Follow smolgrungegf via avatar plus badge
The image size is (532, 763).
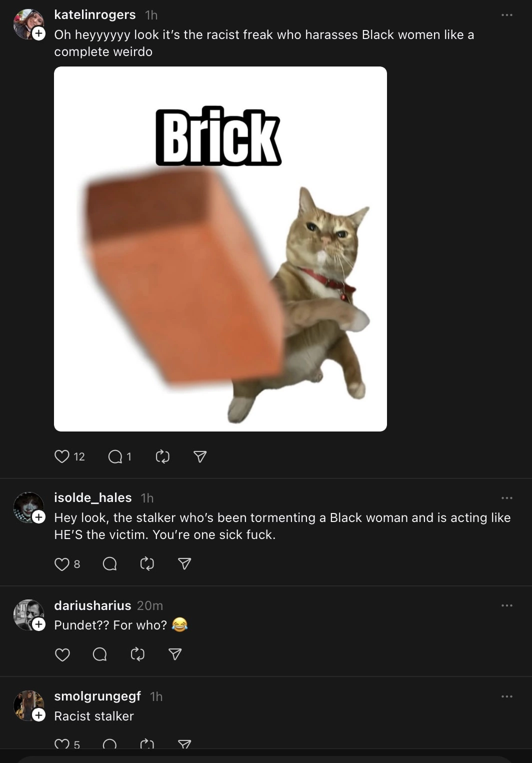(x=39, y=715)
